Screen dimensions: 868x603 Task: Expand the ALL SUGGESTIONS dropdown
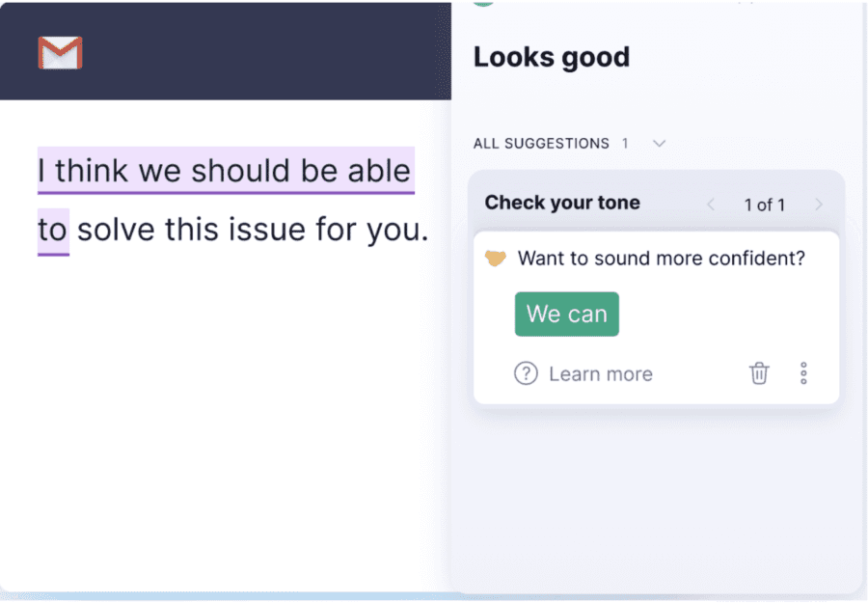click(659, 143)
